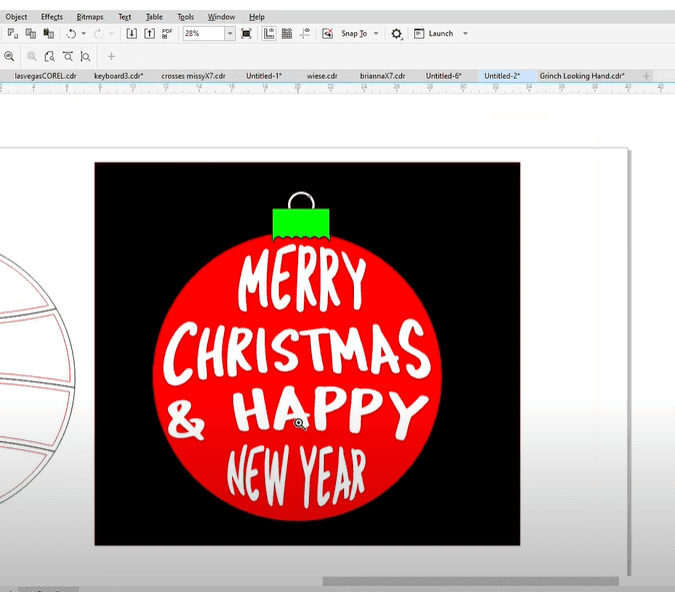Switch to the wiese.cdr document tab
Image resolution: width=675 pixels, height=592 pixels.
click(322, 76)
